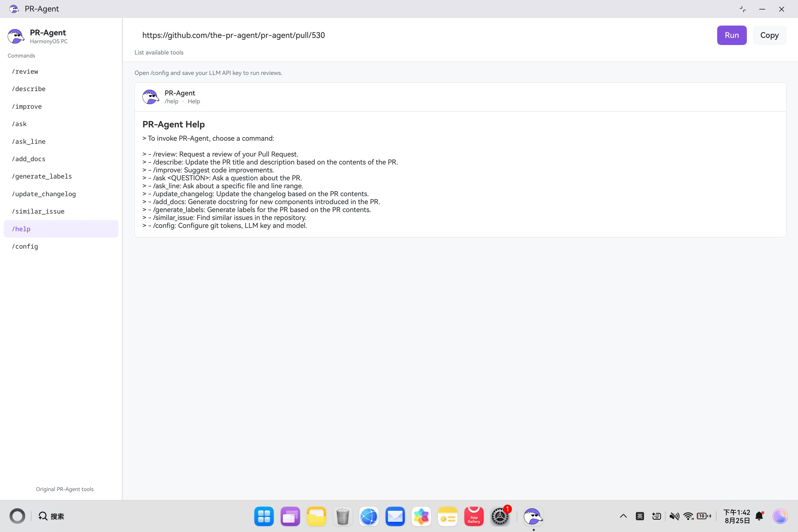The height and width of the screenshot is (532, 798).
Task: Open the on-screen keyboard tray icon
Action: [x=657, y=516]
